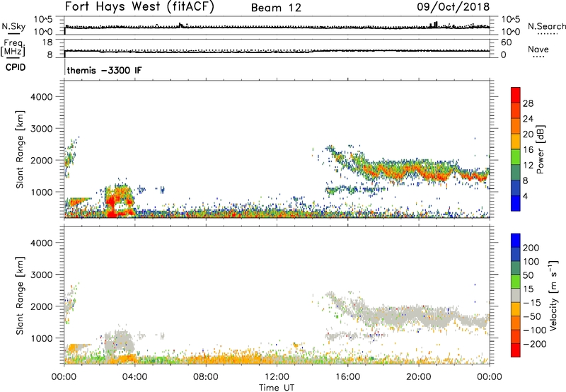Click the '08:00' time tick label
Viewport: 566px width, 392px height.
pyautogui.click(x=206, y=377)
